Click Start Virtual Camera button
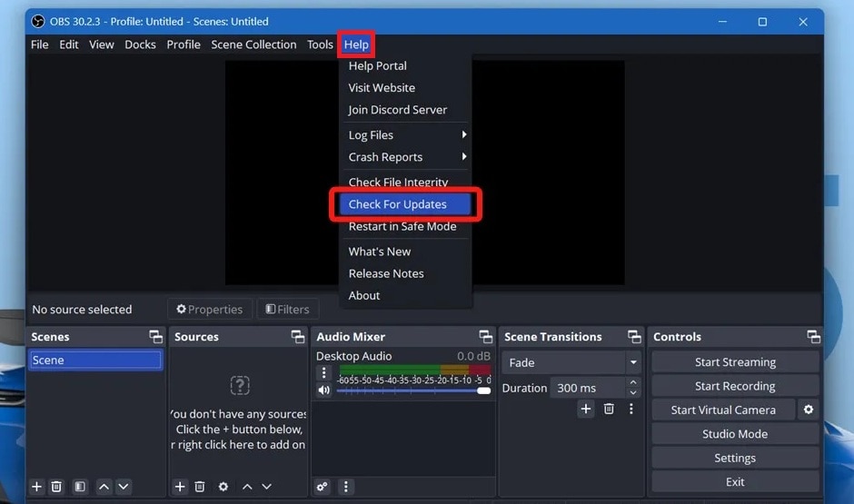Image resolution: width=854 pixels, height=504 pixels. coord(723,410)
